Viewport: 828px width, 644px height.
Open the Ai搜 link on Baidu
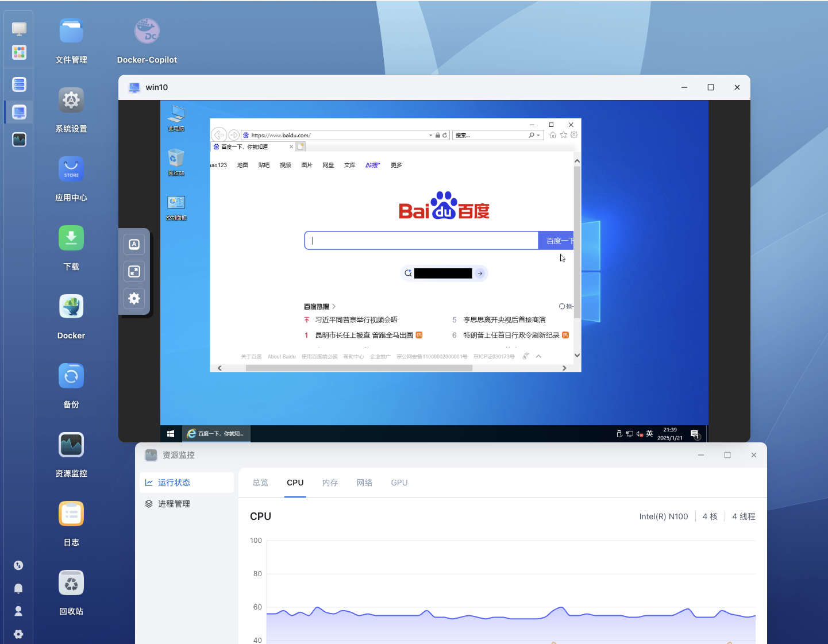(373, 165)
